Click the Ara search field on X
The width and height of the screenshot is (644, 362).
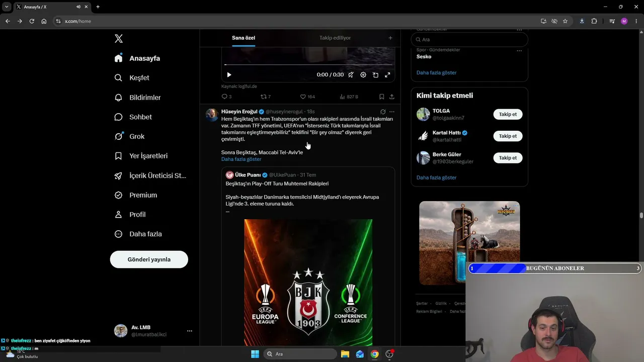[469, 39]
